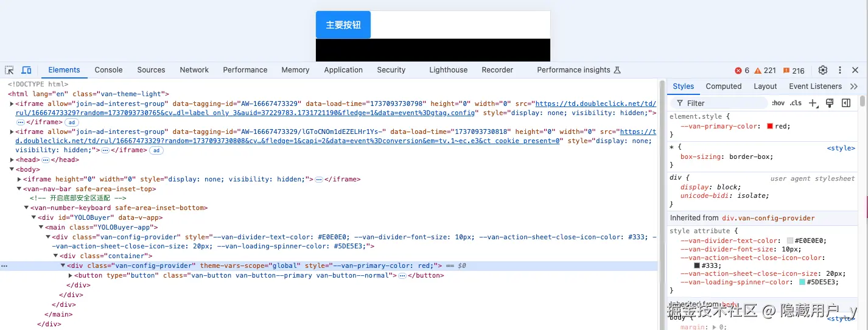Screen dimensions: 868x330
Task: Open the Security tab
Action: click(391, 70)
